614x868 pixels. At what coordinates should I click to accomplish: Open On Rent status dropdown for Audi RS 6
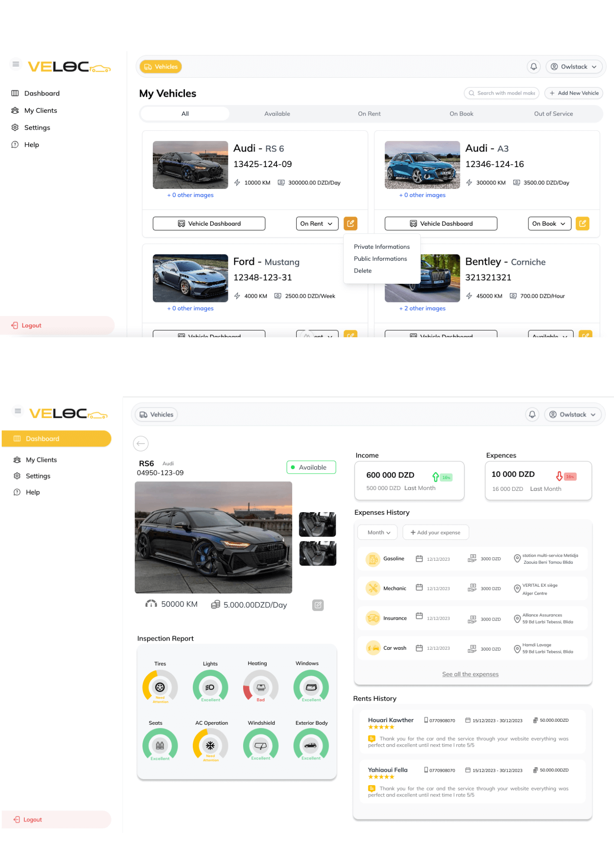pos(317,224)
